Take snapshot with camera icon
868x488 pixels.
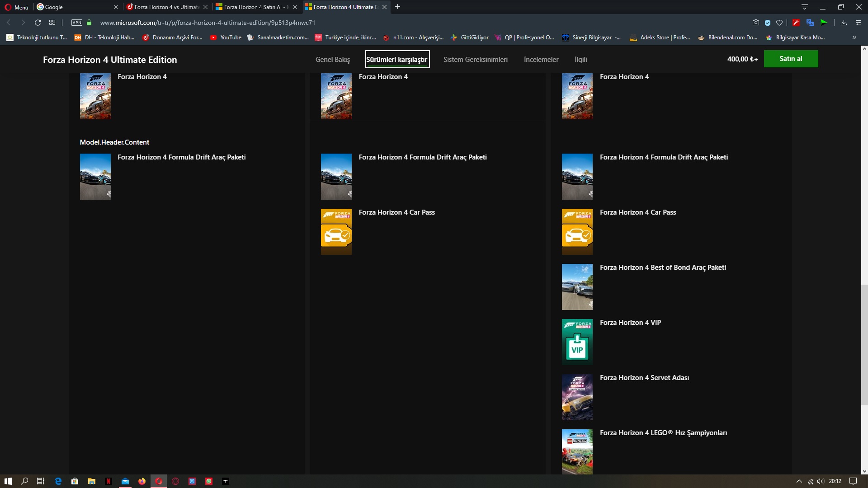pos(756,23)
